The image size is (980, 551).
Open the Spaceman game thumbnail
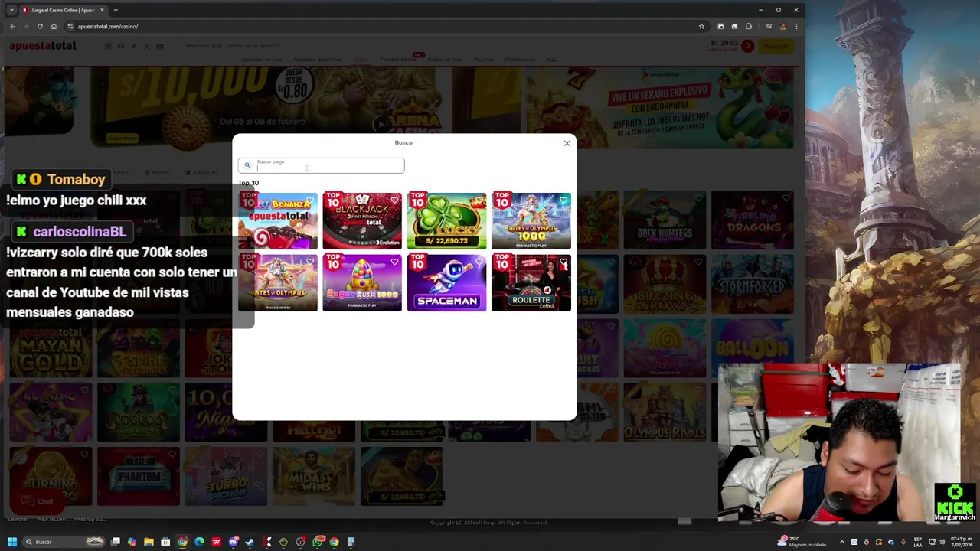click(x=446, y=283)
